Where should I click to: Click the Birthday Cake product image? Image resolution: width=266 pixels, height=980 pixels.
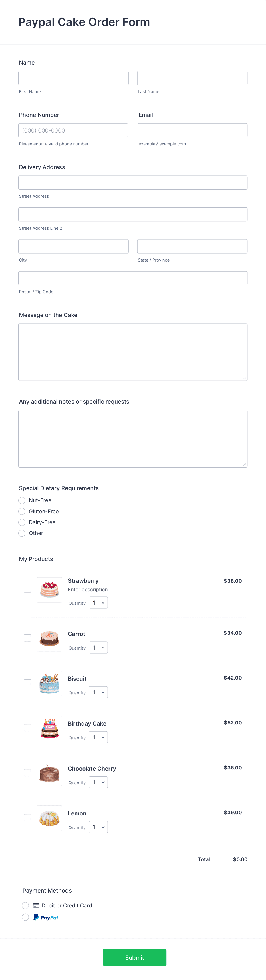tap(49, 728)
